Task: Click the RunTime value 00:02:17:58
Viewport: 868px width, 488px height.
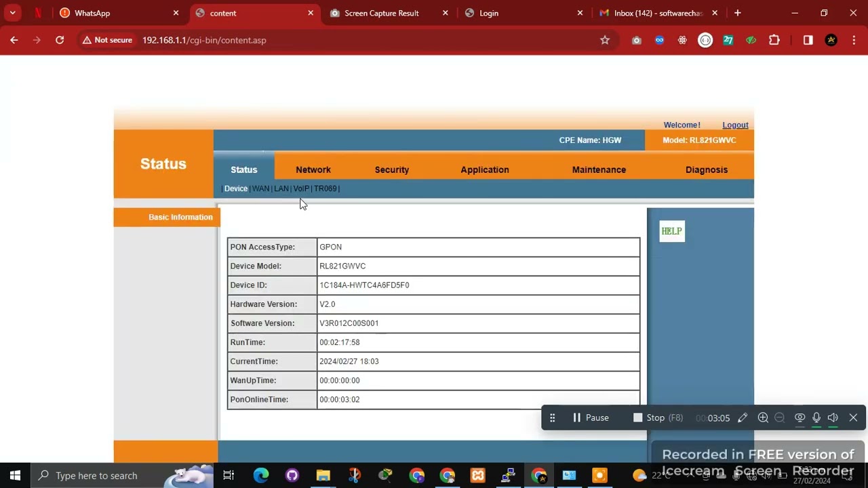Action: click(x=340, y=342)
